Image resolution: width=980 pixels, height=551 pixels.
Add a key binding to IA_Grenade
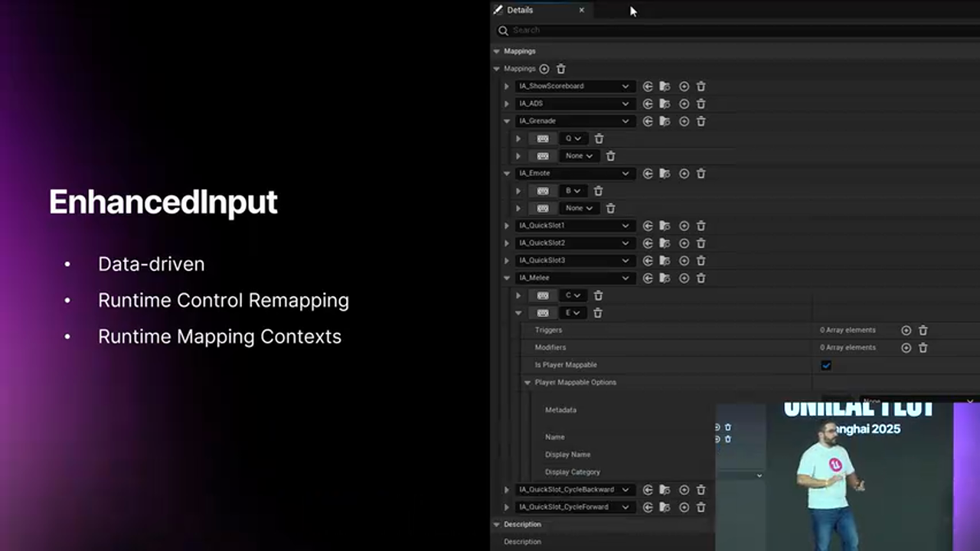684,121
